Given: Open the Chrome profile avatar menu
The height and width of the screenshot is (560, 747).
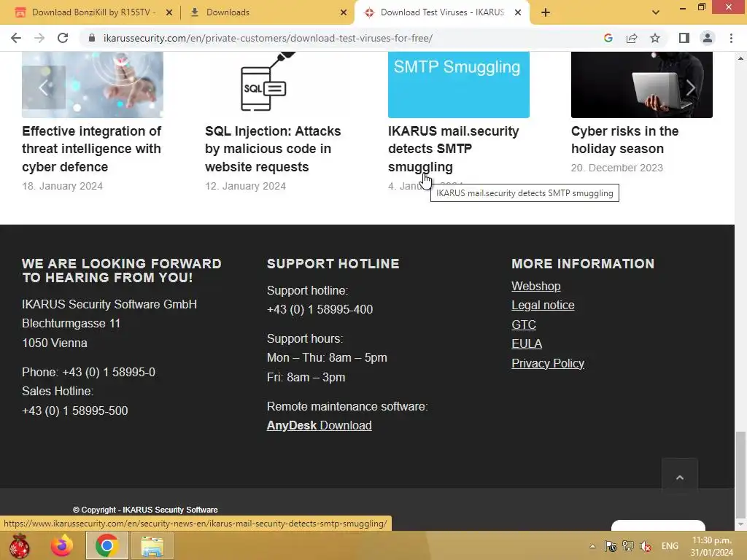Looking at the screenshot, I should 708,38.
